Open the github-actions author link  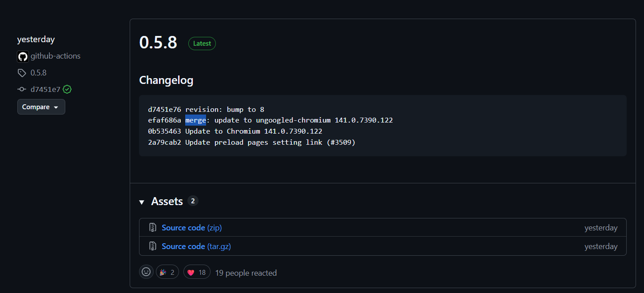tap(56, 56)
